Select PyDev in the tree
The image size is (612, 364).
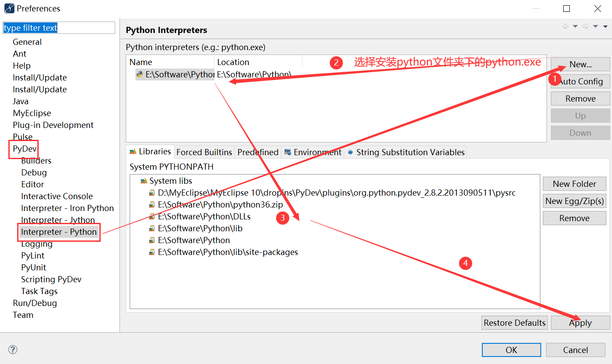pyautogui.click(x=25, y=149)
